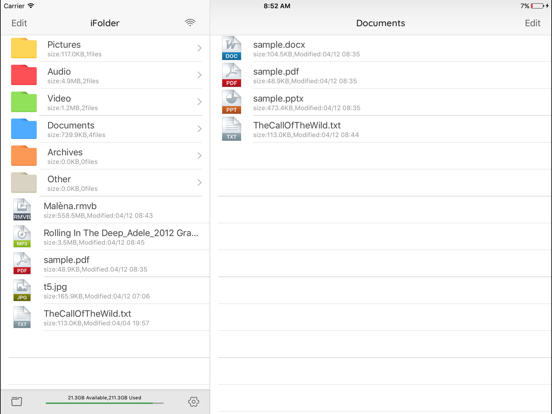This screenshot has height=414, width=552.
Task: Expand Audio folder via its chevron
Action: point(199,75)
